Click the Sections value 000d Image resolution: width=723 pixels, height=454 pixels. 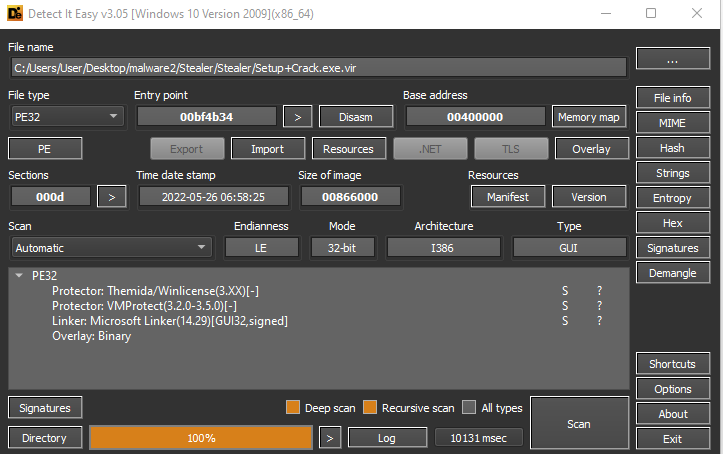click(x=51, y=197)
